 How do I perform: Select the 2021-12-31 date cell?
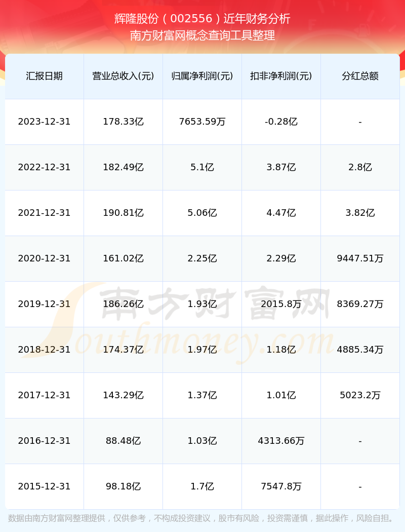pyautogui.click(x=45, y=213)
